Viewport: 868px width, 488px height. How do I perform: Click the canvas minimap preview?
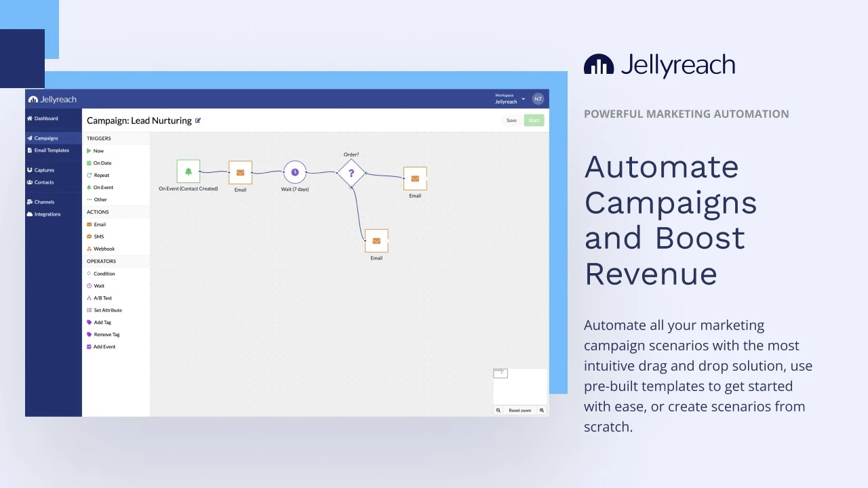pyautogui.click(x=520, y=386)
